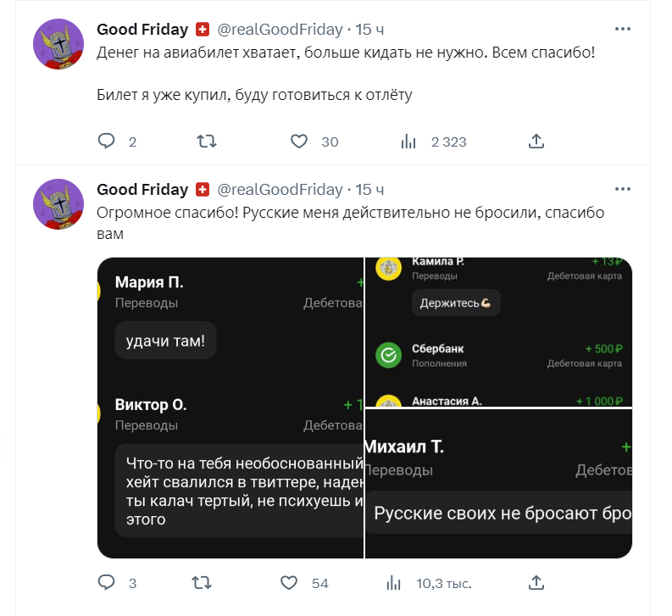Open more options for the first tweet
This screenshot has height=616, width=672.
[623, 30]
